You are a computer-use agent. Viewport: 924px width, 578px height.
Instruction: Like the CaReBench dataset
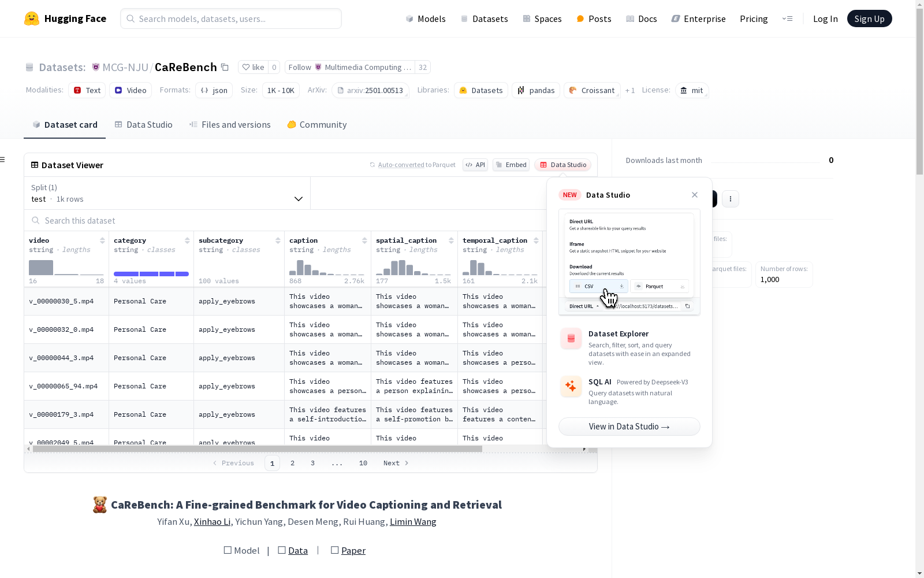coord(253,67)
